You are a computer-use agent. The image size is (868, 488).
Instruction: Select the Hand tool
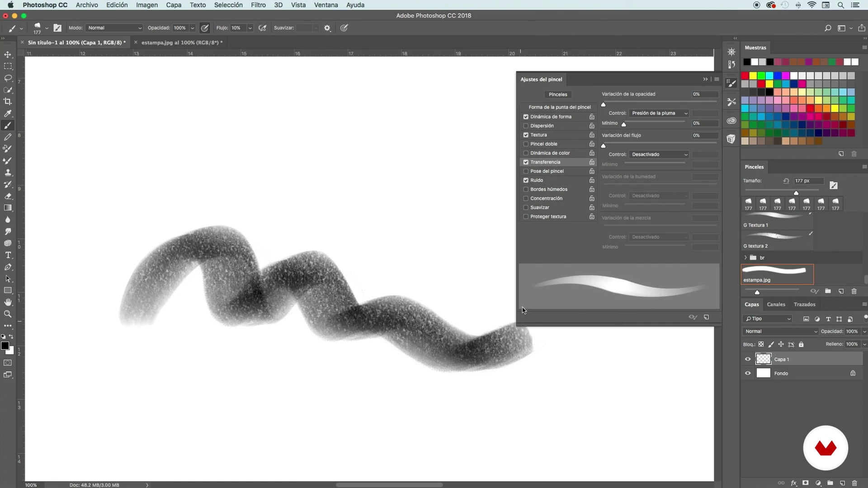(8, 302)
